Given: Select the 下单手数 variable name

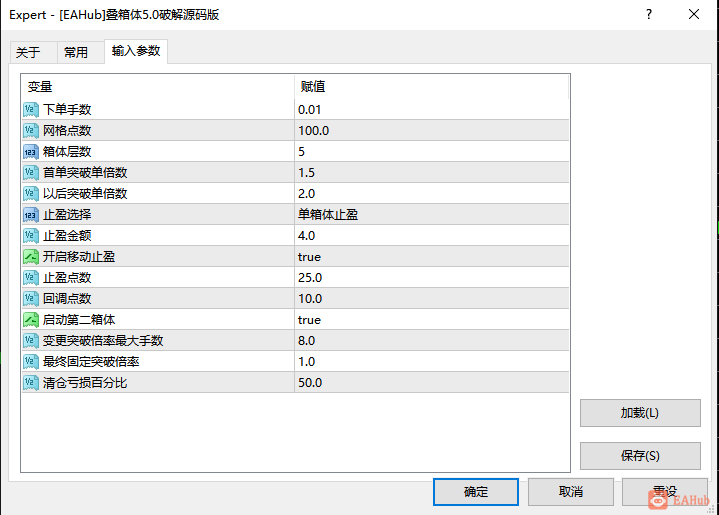Looking at the screenshot, I should (x=67, y=110).
